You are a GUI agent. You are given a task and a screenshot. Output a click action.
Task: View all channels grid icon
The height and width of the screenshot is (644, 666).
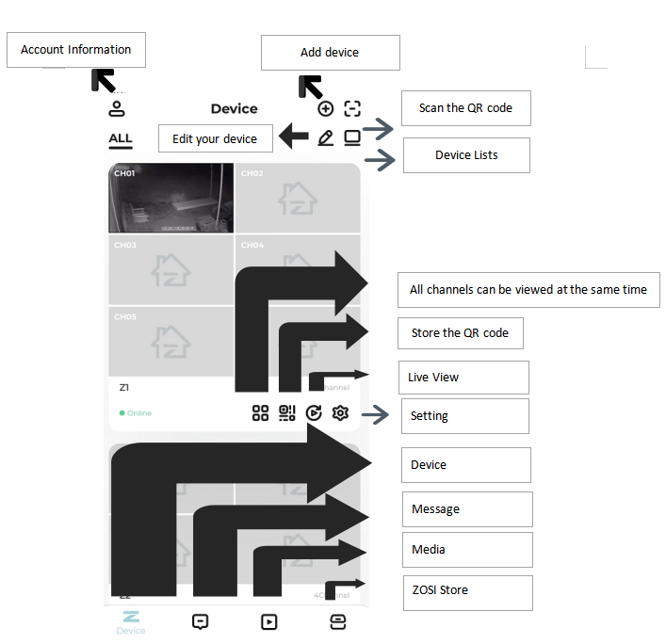click(x=260, y=412)
